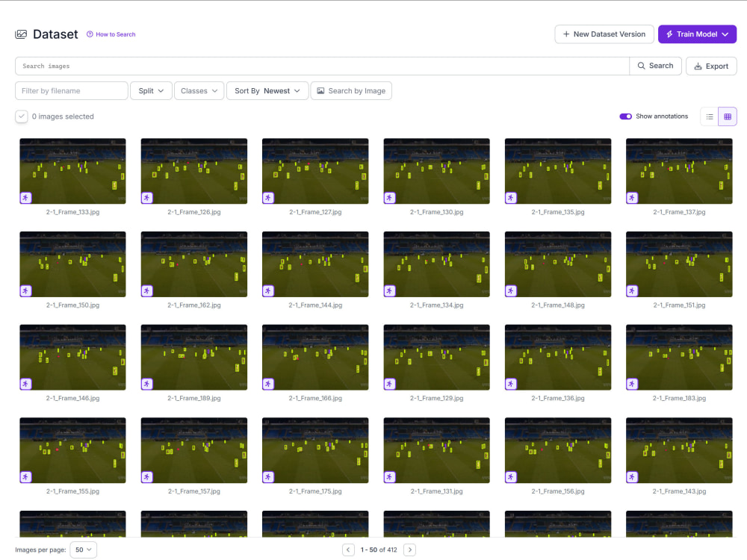This screenshot has height=560, width=747.
Task: Focus the Filter by filename input
Action: pyautogui.click(x=72, y=91)
